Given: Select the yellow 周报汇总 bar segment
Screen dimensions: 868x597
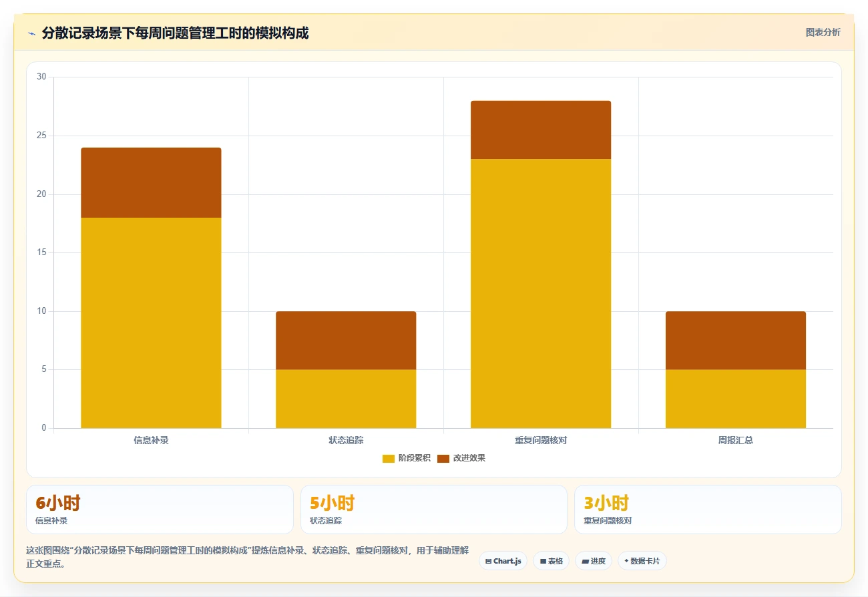Looking at the screenshot, I should coord(736,399).
